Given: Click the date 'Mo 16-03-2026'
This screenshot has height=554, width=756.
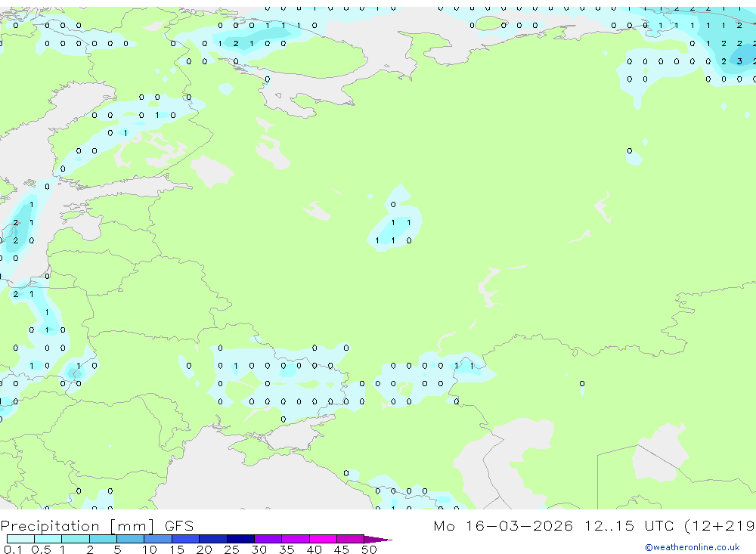Looking at the screenshot, I should click(x=503, y=525).
